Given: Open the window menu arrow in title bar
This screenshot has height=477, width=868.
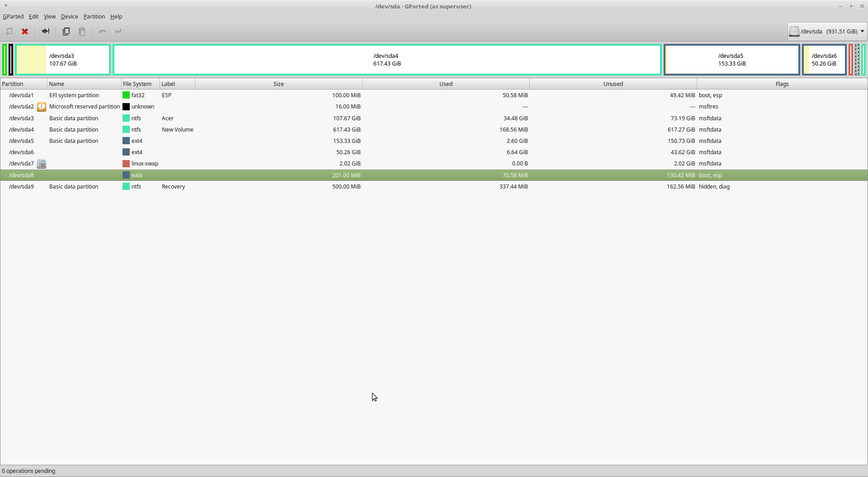Looking at the screenshot, I should 6,6.
